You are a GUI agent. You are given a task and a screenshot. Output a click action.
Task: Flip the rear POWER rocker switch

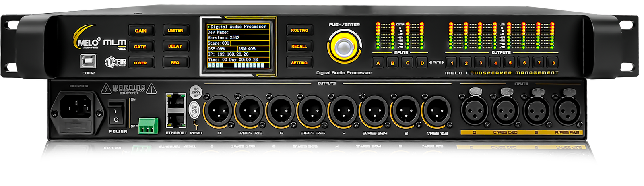coord(116,114)
